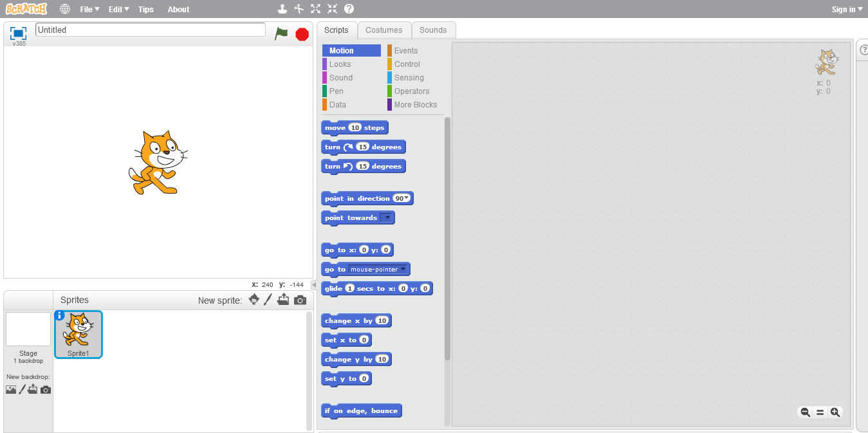
Task: Paint a new sprite with the brush icon
Action: pos(268,299)
